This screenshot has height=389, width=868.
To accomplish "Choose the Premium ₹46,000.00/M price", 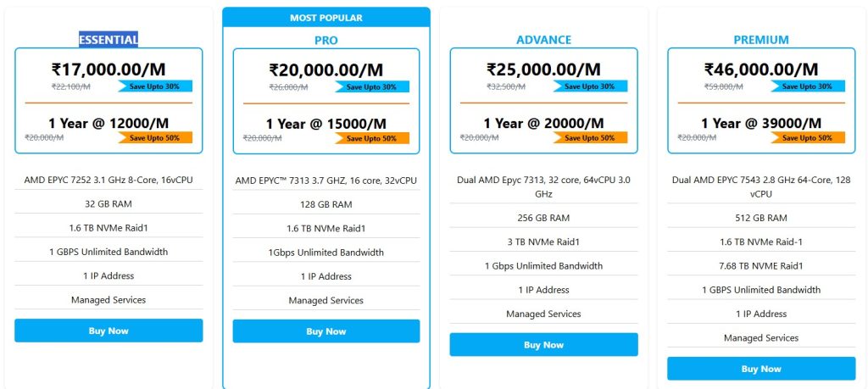I will point(761,70).
